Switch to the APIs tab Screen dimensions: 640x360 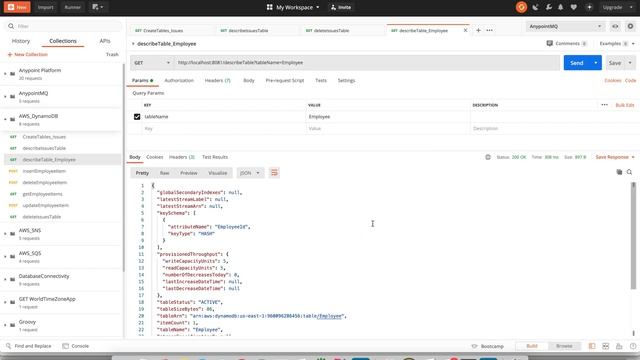point(105,41)
